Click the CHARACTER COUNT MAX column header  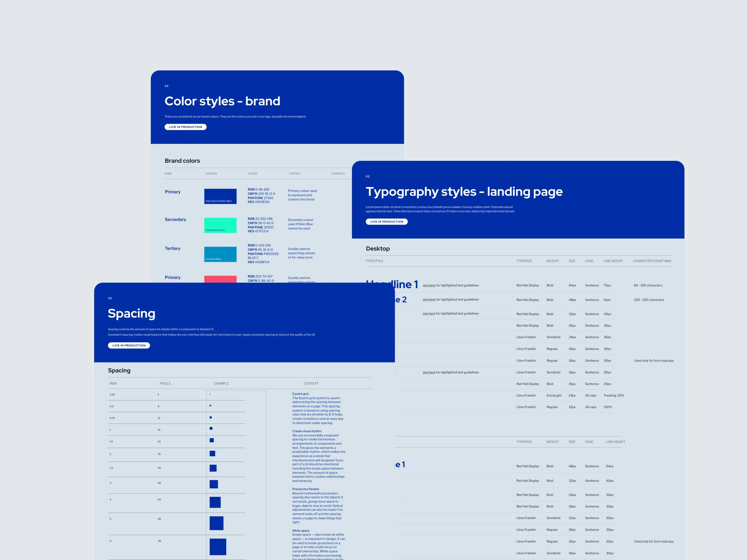point(652,261)
